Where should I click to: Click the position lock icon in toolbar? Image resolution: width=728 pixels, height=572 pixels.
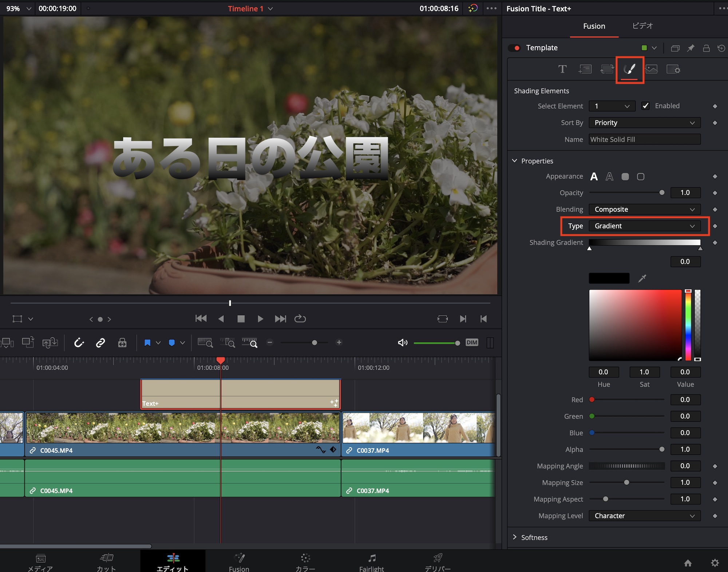coord(122,342)
